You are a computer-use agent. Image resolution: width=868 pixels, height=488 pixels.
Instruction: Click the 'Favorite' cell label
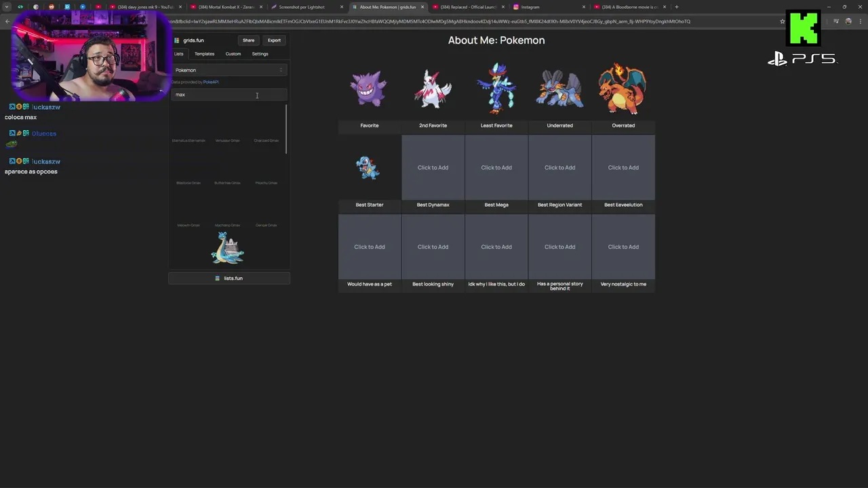(x=370, y=125)
